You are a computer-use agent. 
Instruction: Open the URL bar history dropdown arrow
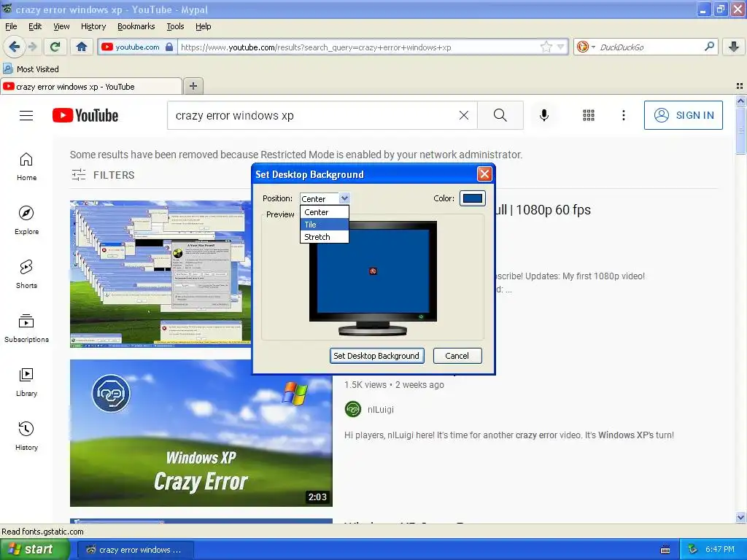561,47
